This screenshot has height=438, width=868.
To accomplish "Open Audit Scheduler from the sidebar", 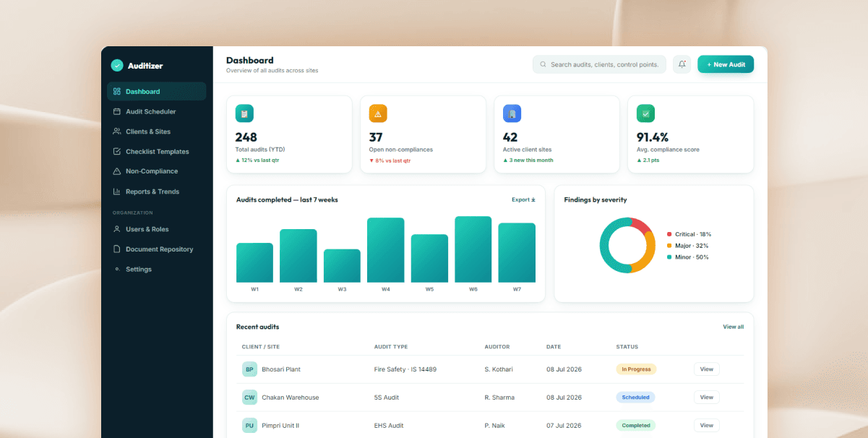I will tap(157, 111).
